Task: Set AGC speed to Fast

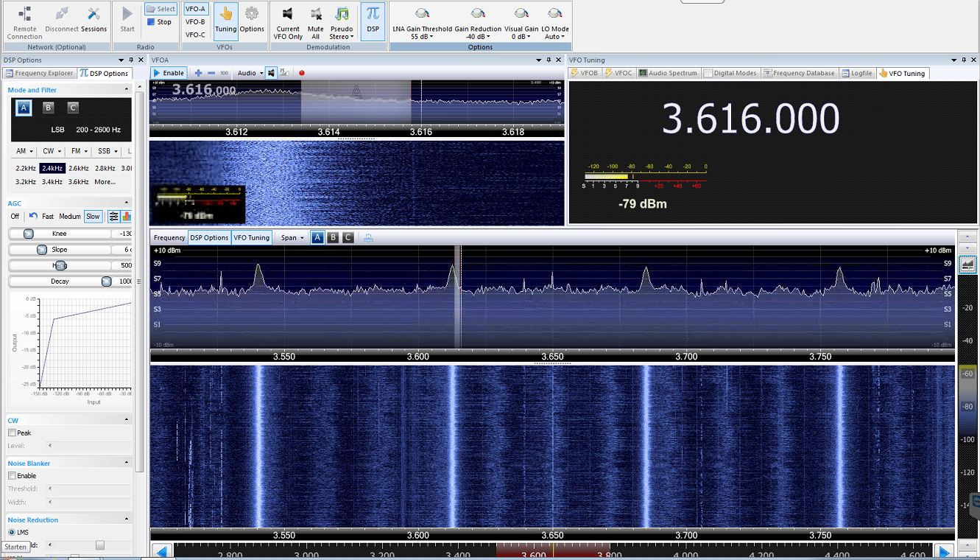Action: pos(48,217)
